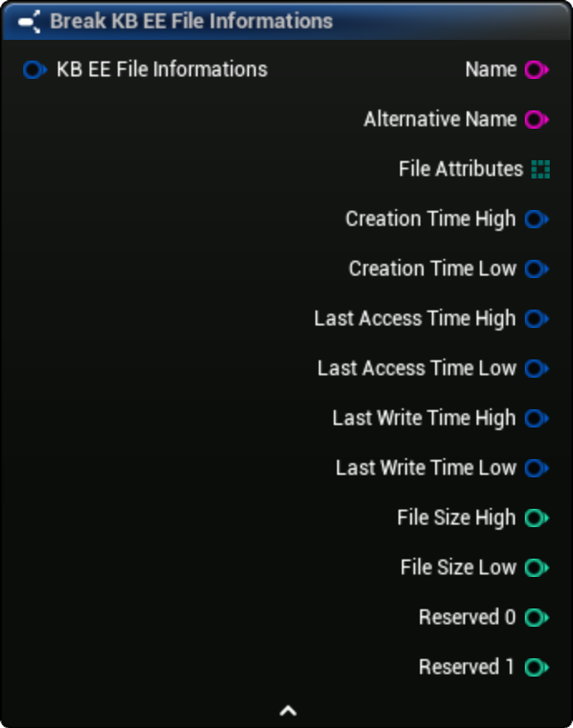Select the Break KB EE File Informations title

(191, 22)
